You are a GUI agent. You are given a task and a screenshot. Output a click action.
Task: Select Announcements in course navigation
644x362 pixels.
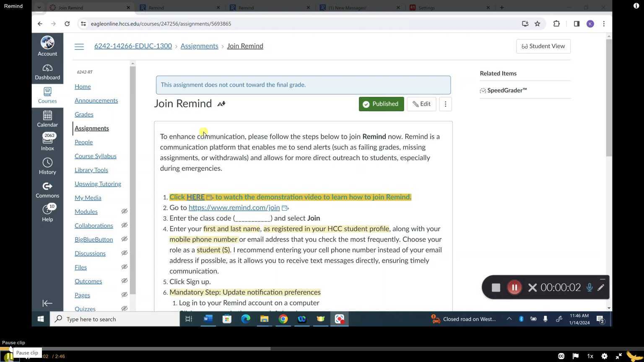click(x=96, y=101)
